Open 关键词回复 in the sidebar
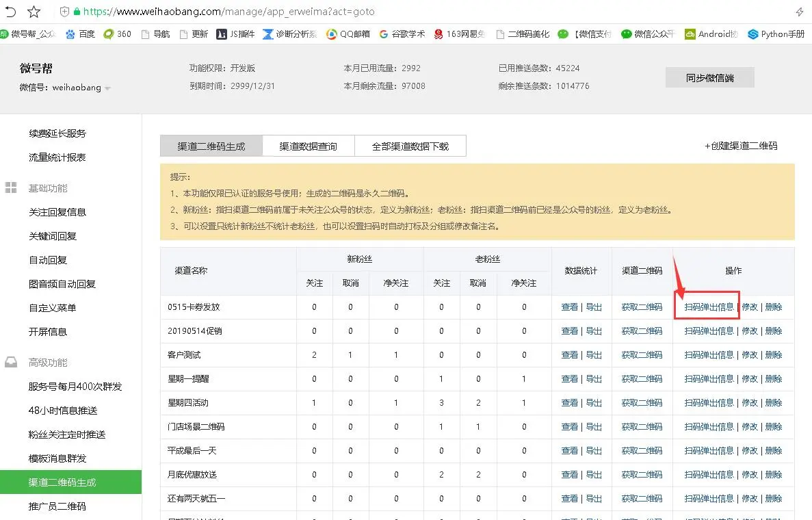812x520 pixels. 53,236
